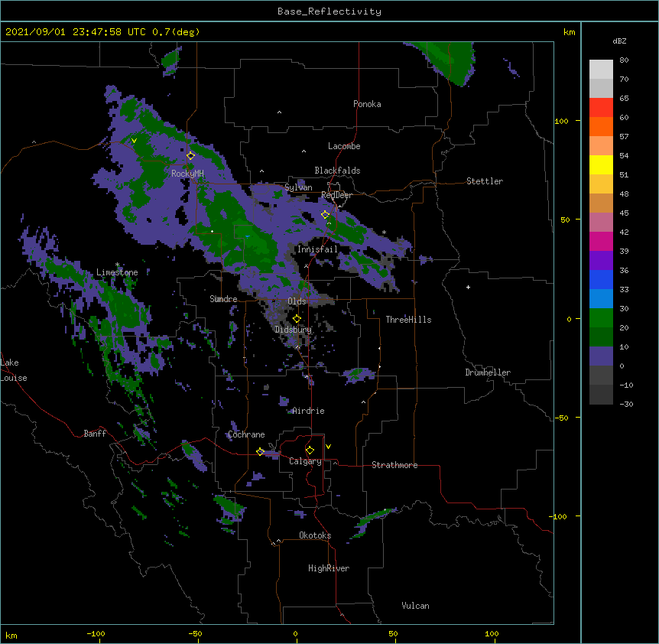This screenshot has height=644, width=659.
Task: Select the slate purple 10-0 dBZ legend swatch
Action: coord(601,356)
